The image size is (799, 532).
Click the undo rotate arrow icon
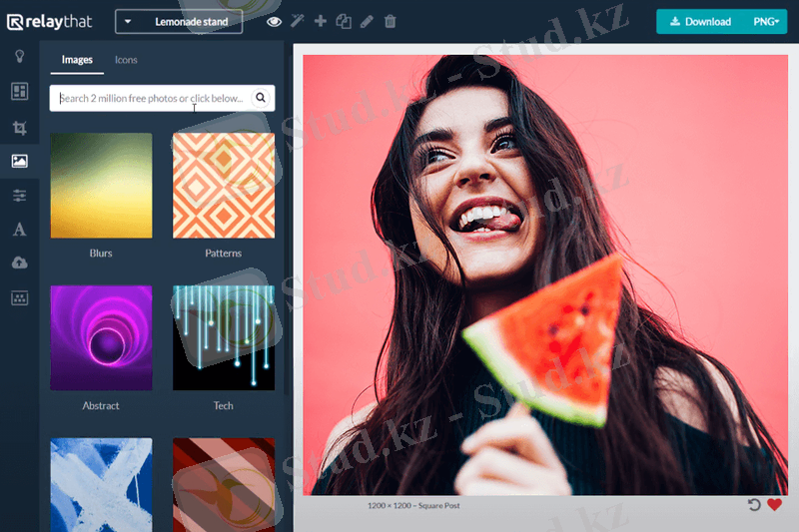(x=754, y=504)
